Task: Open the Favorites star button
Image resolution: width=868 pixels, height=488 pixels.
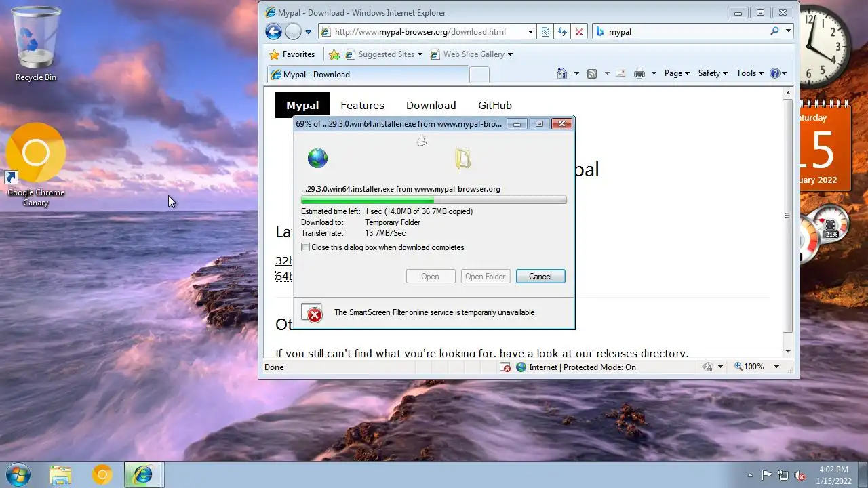Action: [292, 54]
